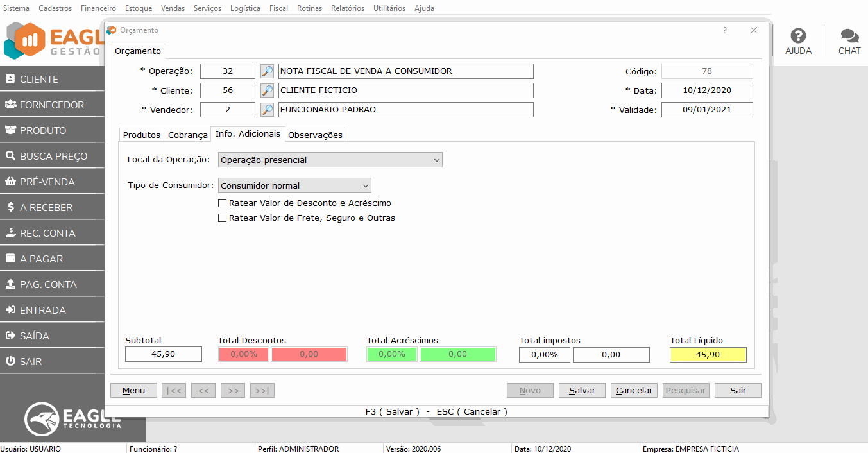Viewport: 868px width, 453px height.
Task: Open the Observações tab
Action: coord(315,135)
